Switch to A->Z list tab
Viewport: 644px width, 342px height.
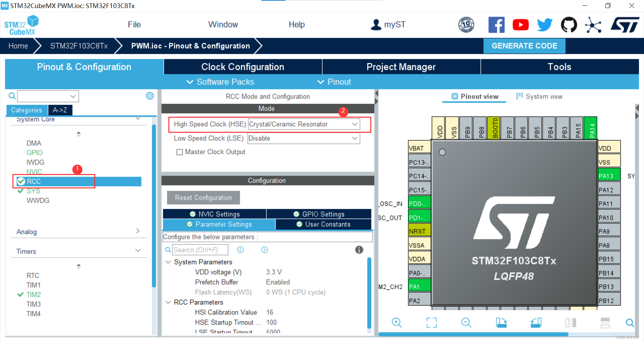pos(60,110)
